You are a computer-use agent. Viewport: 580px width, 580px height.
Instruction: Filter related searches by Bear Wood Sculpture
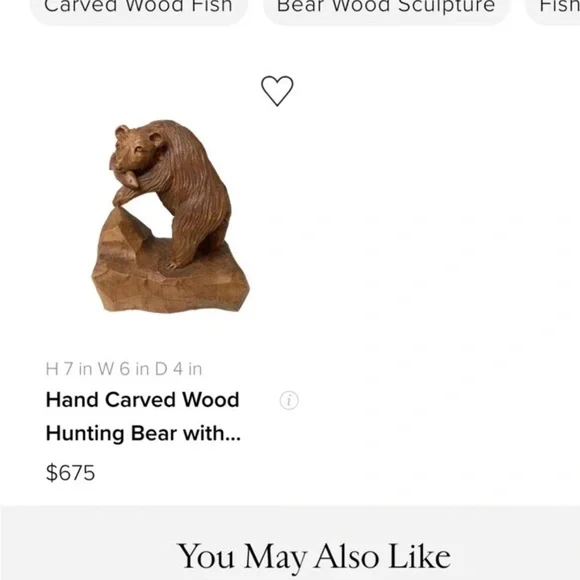(x=386, y=8)
